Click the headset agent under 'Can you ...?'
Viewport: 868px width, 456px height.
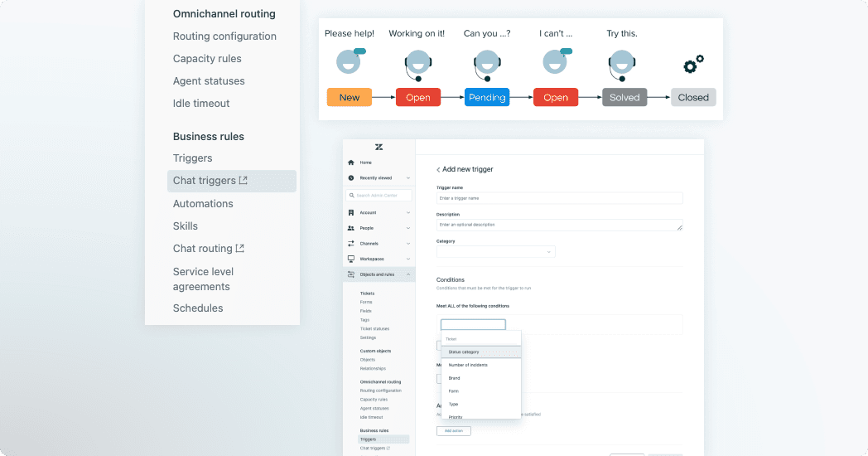487,65
